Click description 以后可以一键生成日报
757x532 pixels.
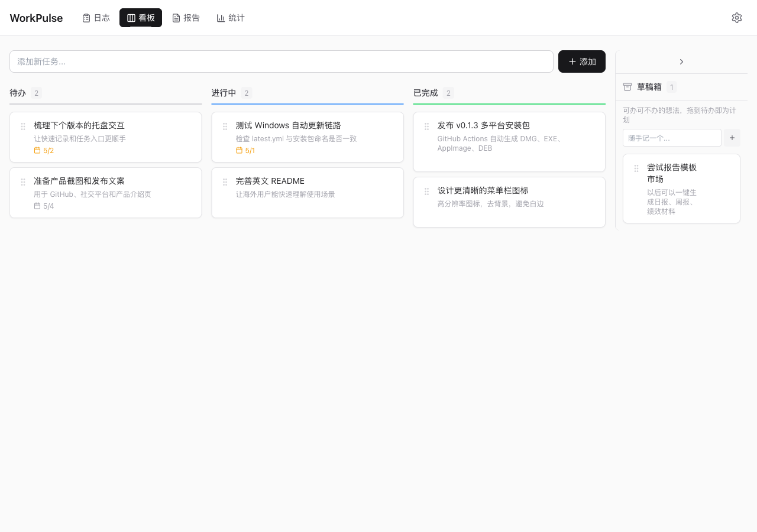pyautogui.click(x=672, y=202)
